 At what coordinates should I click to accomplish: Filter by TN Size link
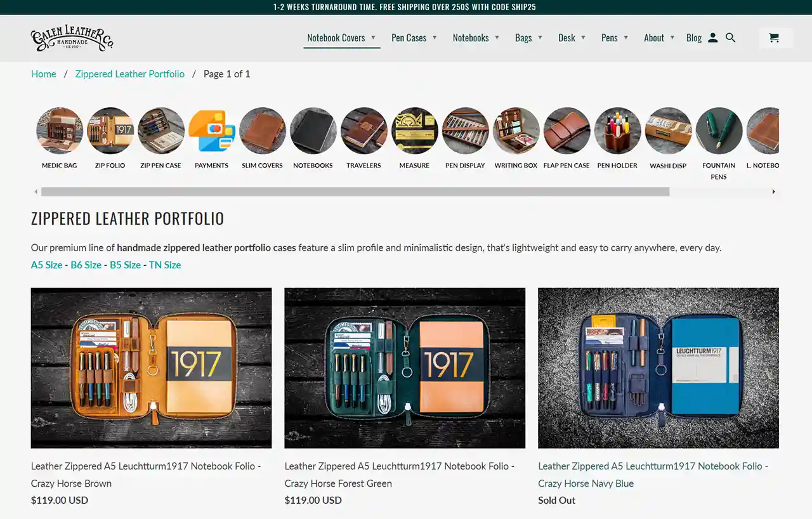click(x=165, y=265)
